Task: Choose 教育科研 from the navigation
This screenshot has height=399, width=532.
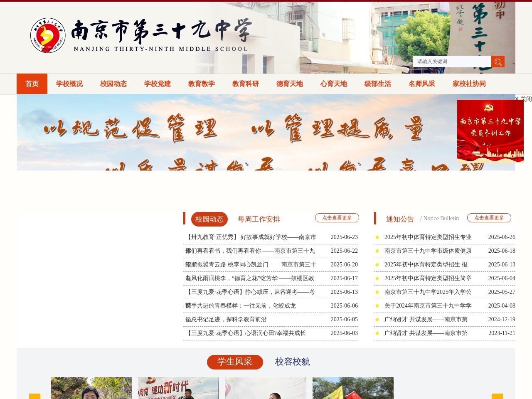Action: [246, 84]
